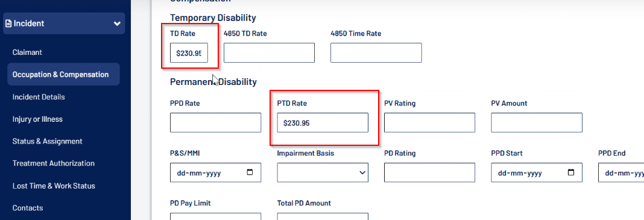This screenshot has width=644, height=220.
Task: Expand the Impairment Basis dropdown
Action: [323, 172]
